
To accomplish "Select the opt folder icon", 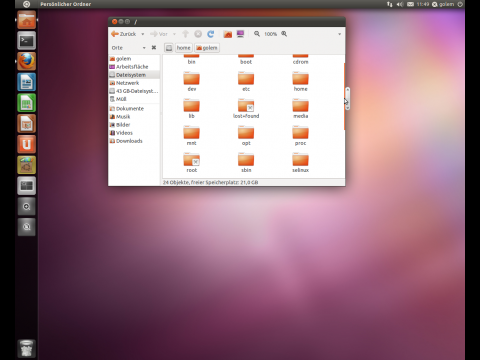I will click(x=246, y=133).
